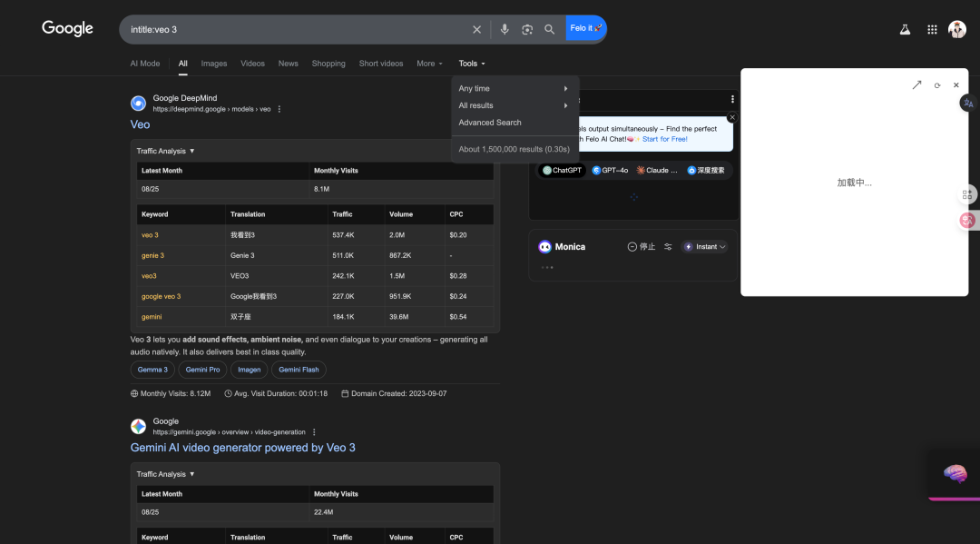Screen dimensions: 980x544
Task: Close the loading popup panel
Action: (x=956, y=85)
